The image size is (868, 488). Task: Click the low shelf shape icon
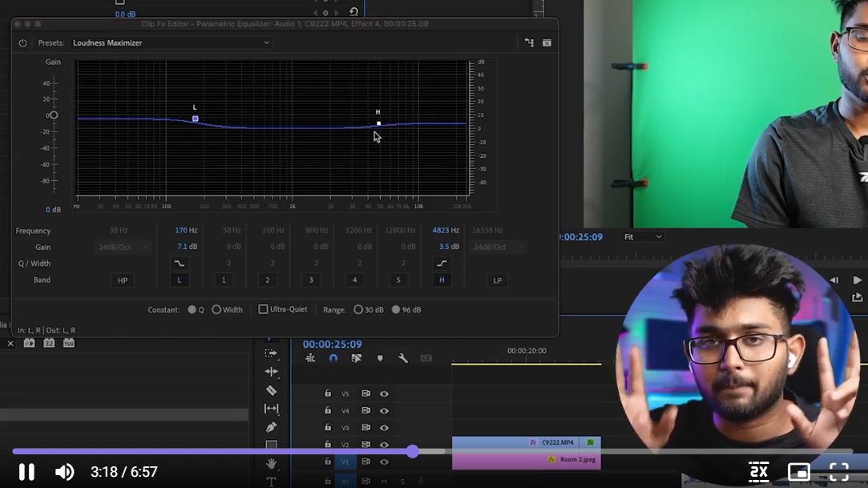[x=179, y=264]
